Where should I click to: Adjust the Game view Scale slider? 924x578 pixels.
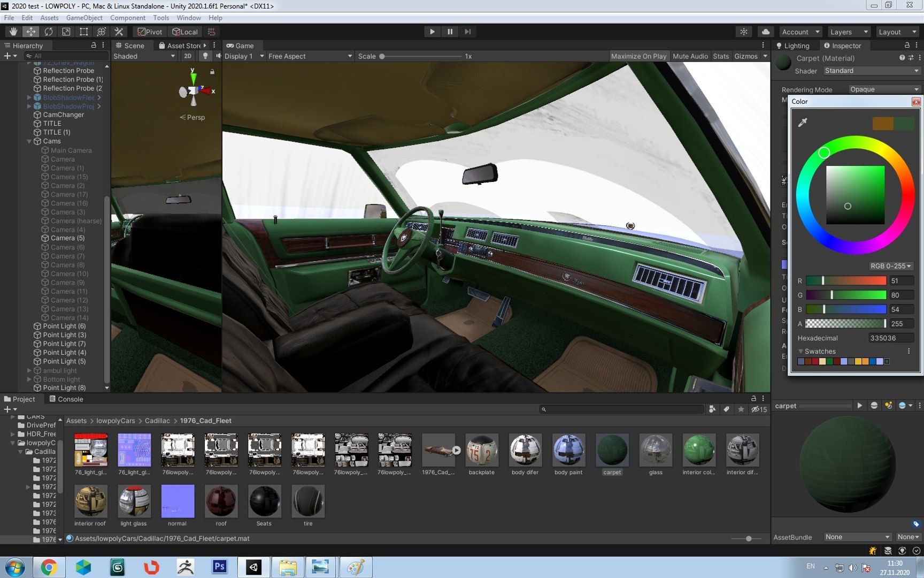coord(421,56)
